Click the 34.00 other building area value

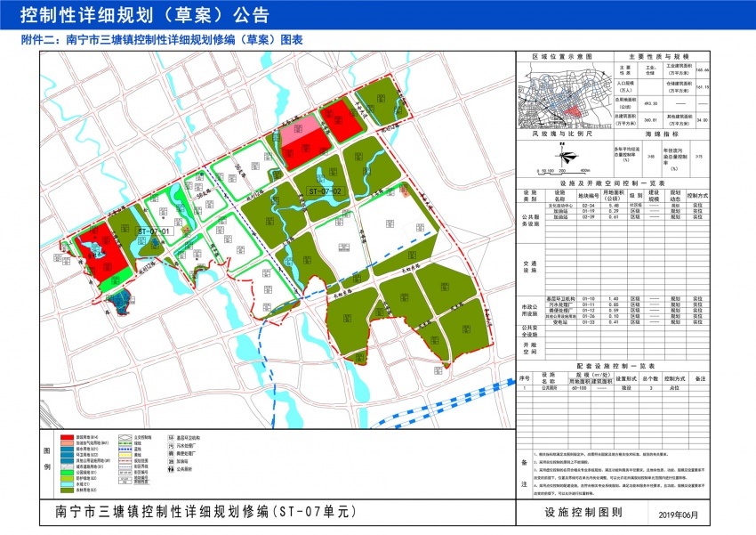[x=703, y=120]
